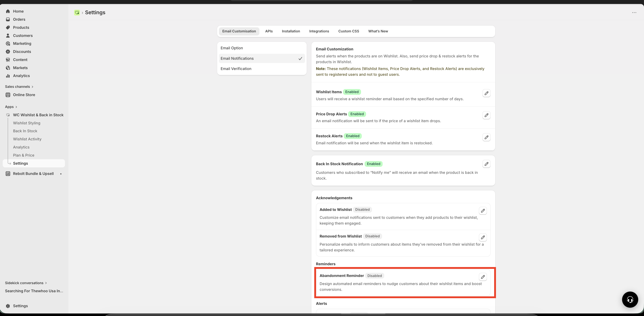Viewport: 644px width, 316px height.
Task: Click the Enabled badge beside Restock Alerts
Action: click(353, 136)
